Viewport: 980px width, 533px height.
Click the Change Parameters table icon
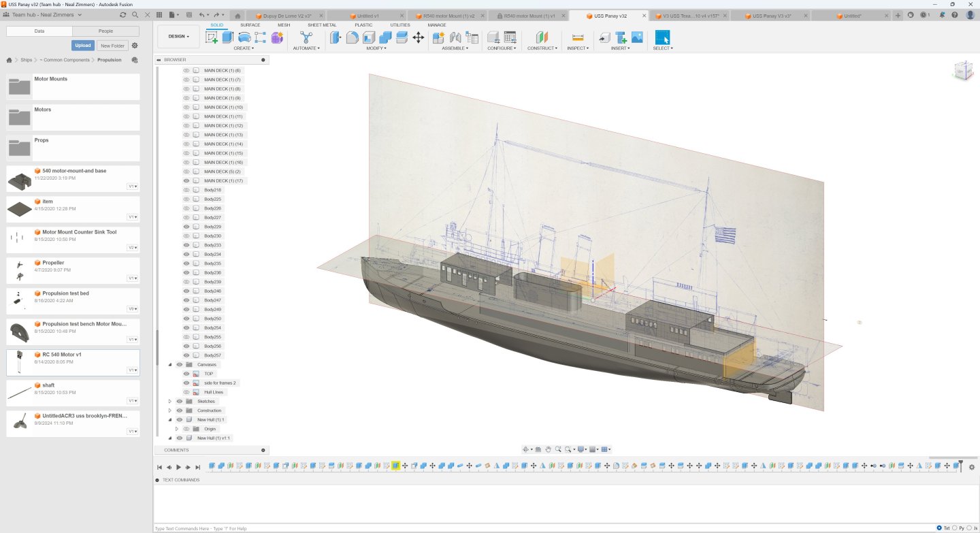[x=510, y=38]
